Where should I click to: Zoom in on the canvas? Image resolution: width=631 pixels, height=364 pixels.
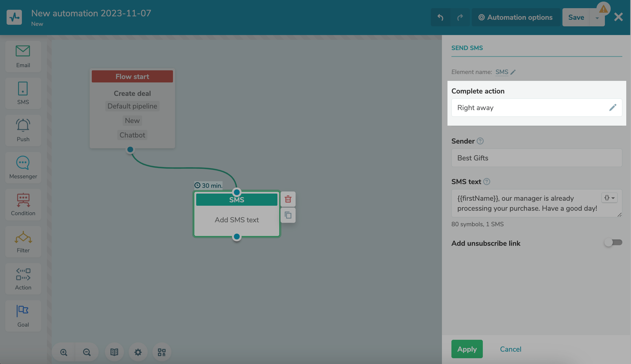[x=64, y=352]
